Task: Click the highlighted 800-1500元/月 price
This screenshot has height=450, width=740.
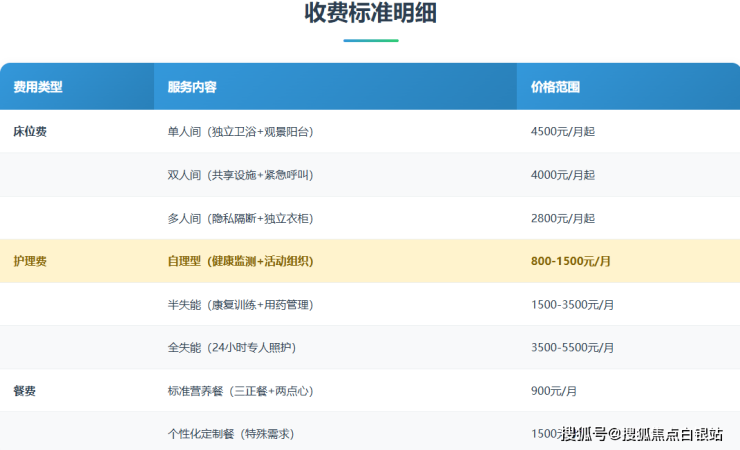Action: pos(571,261)
